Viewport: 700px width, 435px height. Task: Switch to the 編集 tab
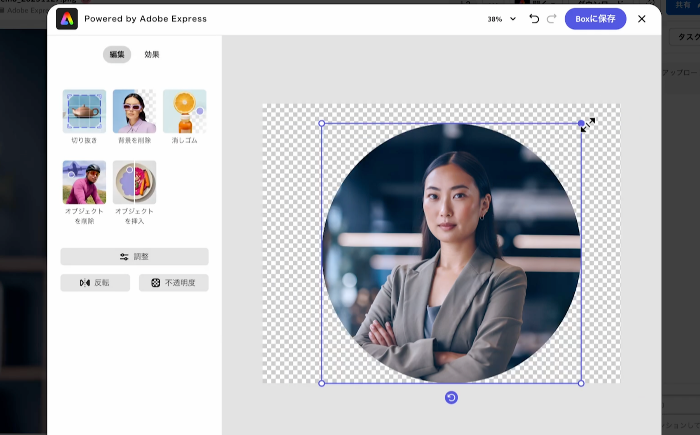tap(116, 54)
